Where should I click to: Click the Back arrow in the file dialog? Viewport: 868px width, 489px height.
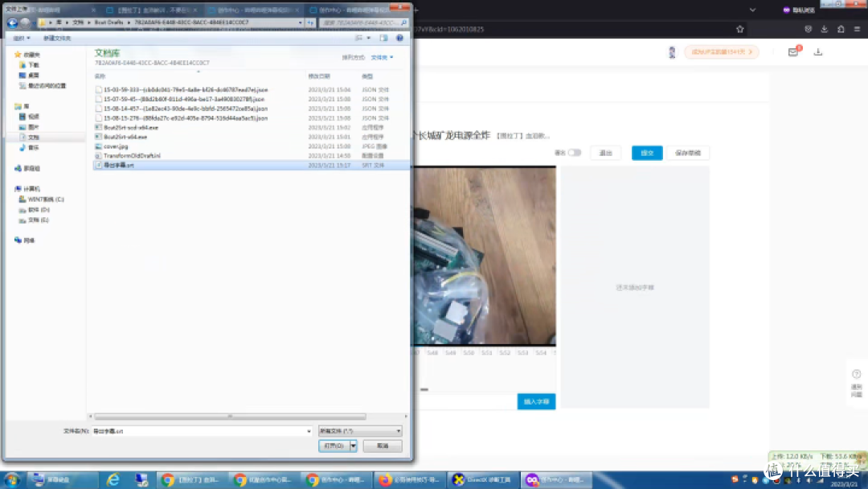[x=12, y=23]
